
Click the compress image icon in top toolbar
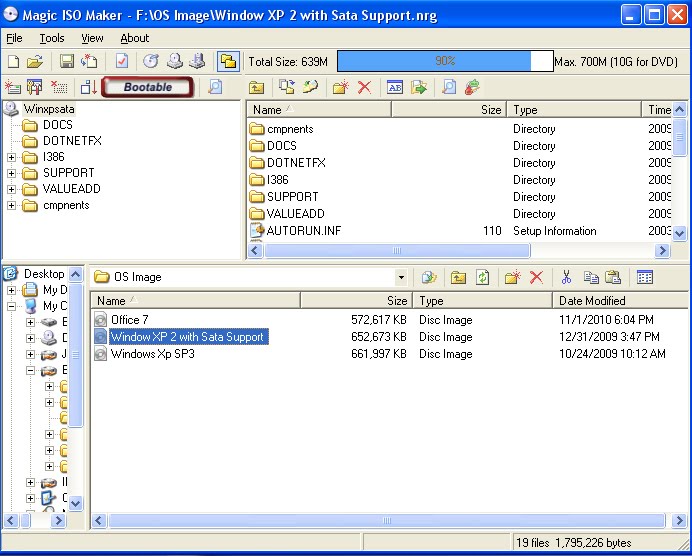point(197,61)
